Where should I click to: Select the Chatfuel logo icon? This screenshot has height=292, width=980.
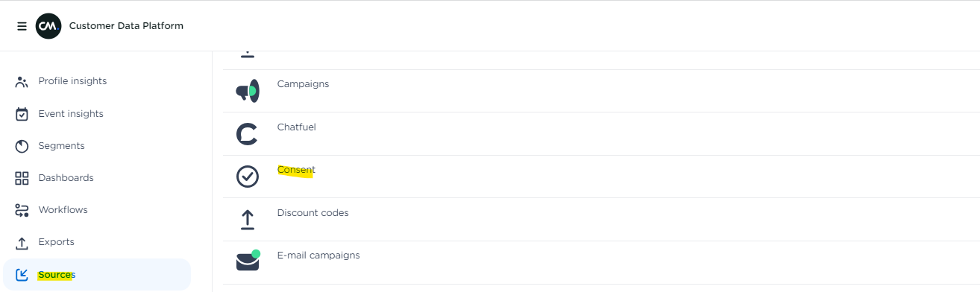click(247, 134)
